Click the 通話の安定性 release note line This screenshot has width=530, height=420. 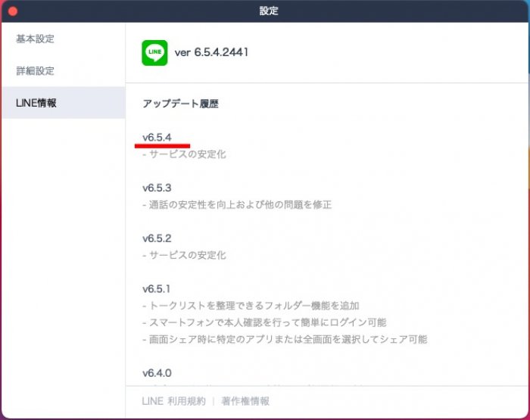pyautogui.click(x=237, y=205)
